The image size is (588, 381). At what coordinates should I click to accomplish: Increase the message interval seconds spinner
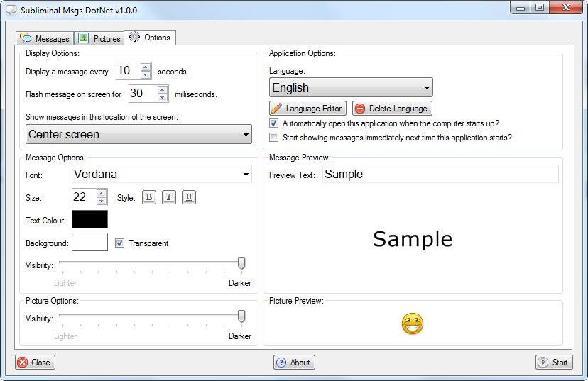click(x=146, y=67)
